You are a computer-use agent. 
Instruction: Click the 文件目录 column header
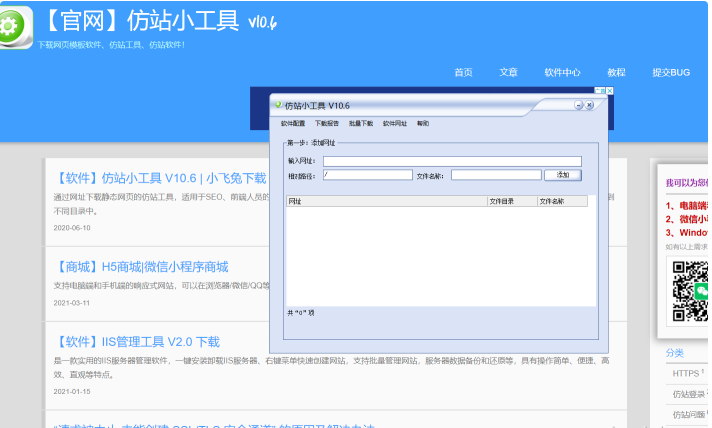(x=512, y=201)
